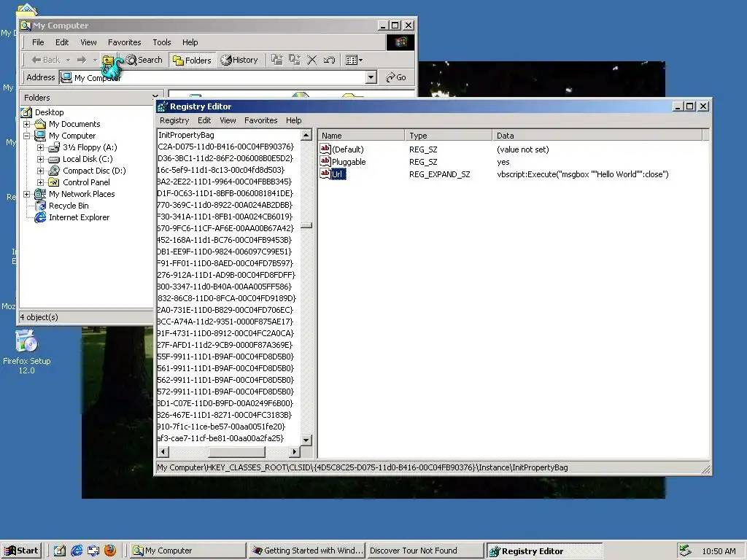Click the Delete X toolbar icon
The image size is (747, 560).
312,60
